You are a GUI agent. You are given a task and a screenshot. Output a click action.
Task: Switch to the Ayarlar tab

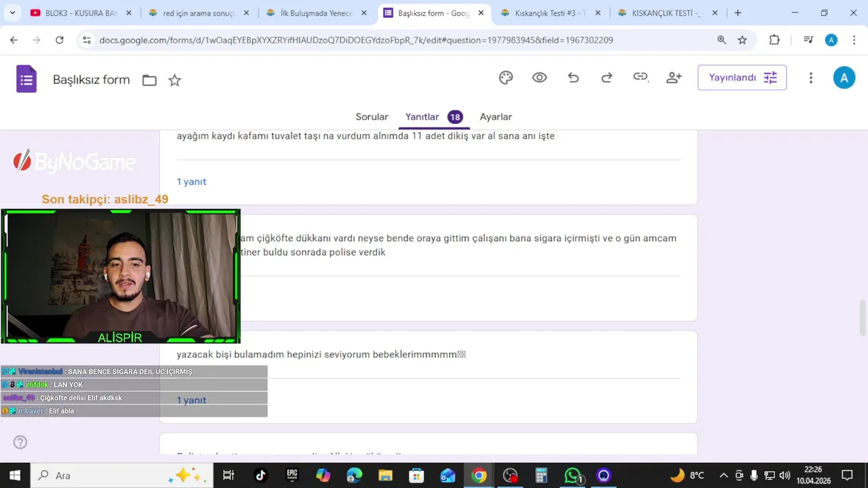(x=496, y=117)
